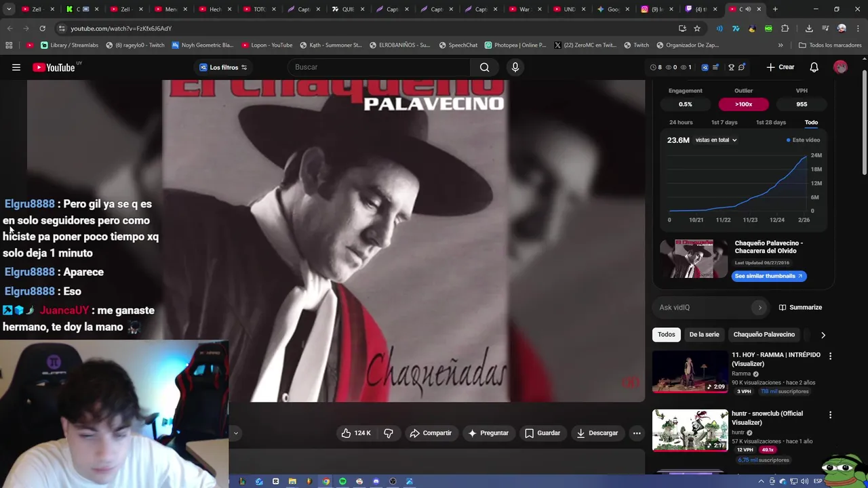
Task: Open the media control icon in browser toolbar
Action: pyautogui.click(x=825, y=28)
